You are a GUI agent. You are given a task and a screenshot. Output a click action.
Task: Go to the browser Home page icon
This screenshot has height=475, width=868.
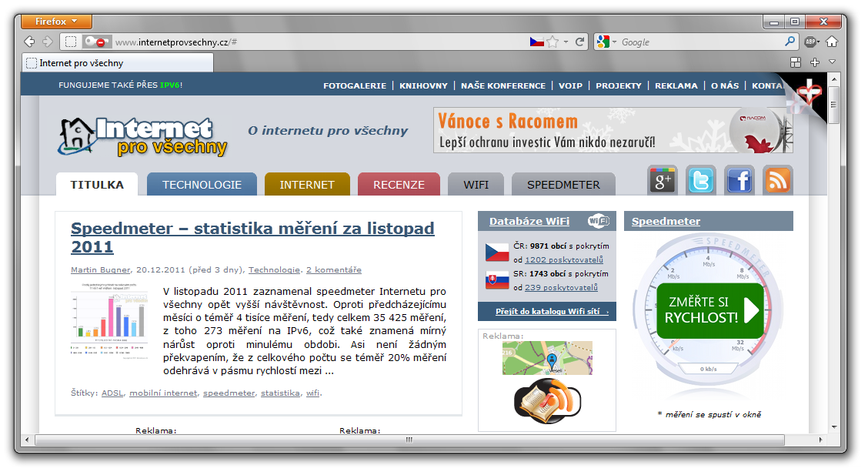832,42
